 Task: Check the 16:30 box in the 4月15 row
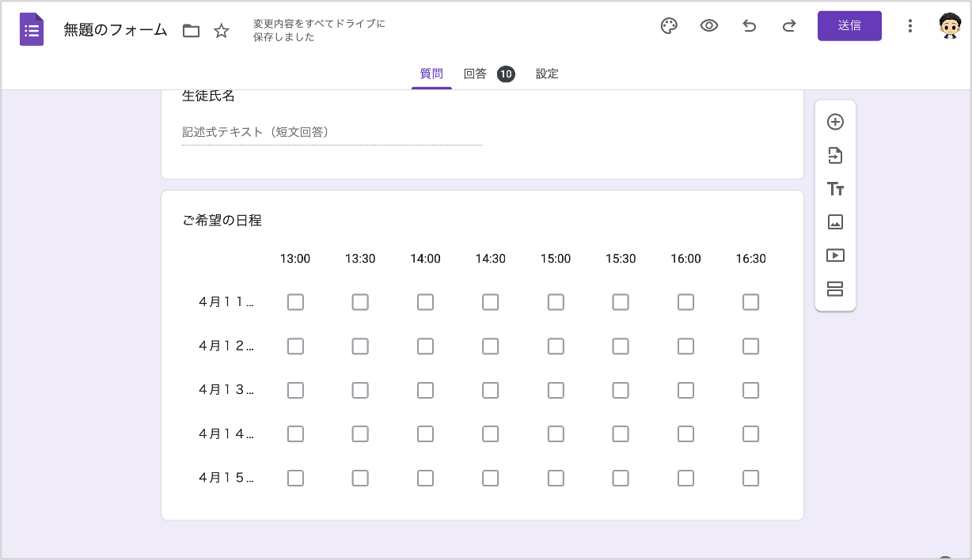coord(750,478)
